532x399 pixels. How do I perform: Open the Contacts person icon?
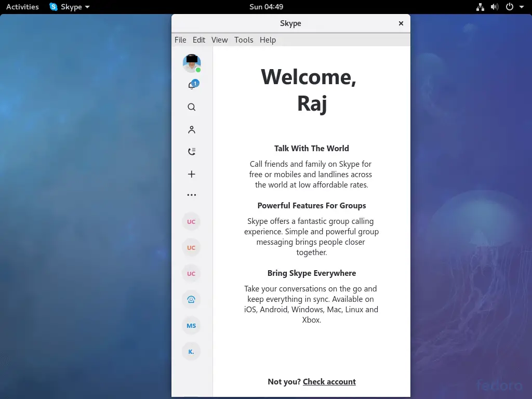coord(192,130)
